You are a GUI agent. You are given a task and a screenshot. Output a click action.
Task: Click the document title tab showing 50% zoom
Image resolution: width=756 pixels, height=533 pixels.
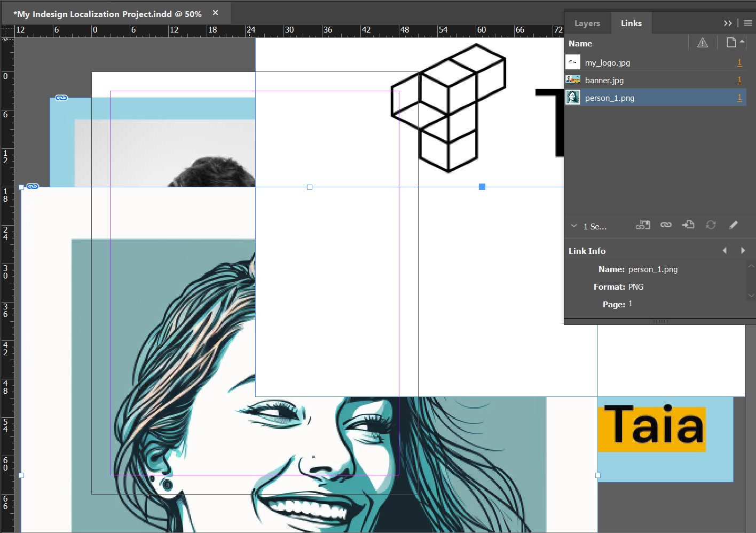click(x=107, y=14)
